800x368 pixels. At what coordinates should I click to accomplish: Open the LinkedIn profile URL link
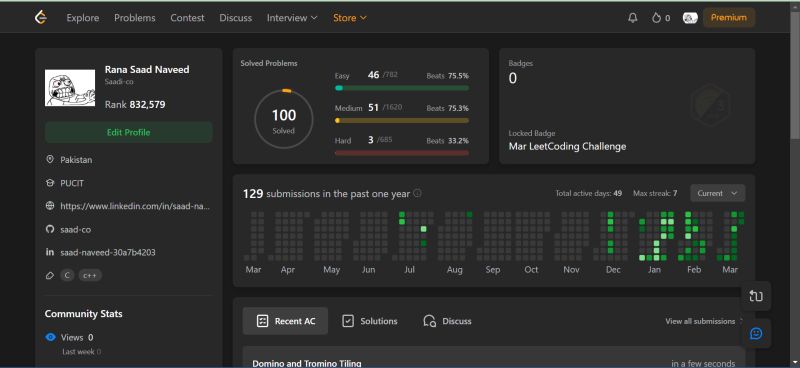[x=135, y=206]
